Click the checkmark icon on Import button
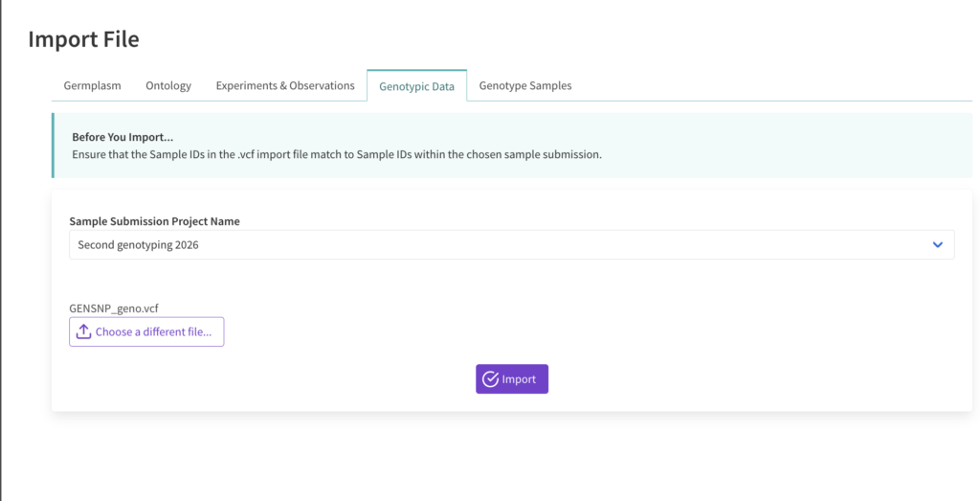980x501 pixels. [491, 379]
